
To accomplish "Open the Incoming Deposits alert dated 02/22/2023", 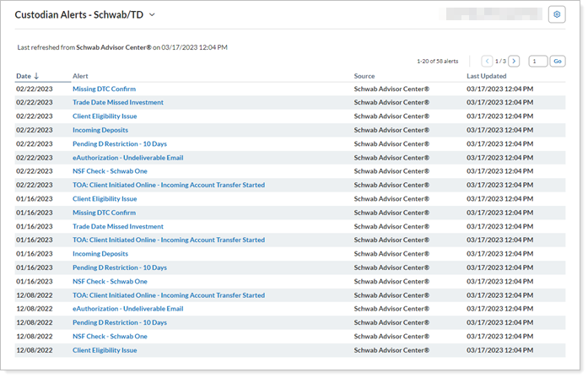I will 100,130.
